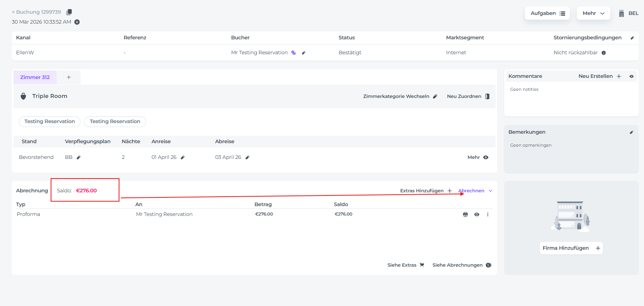Edit the Stornierungsbedingungen with pencil icon

tap(632, 38)
